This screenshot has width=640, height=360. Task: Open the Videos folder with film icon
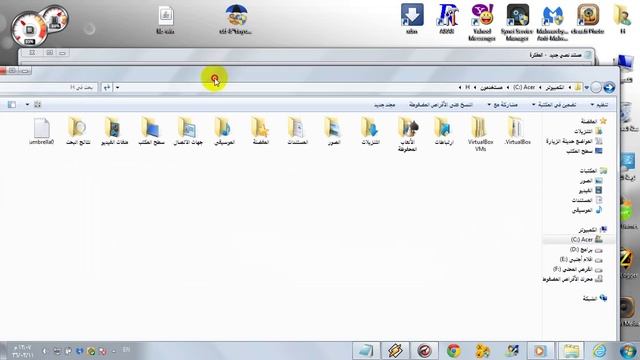click(x=114, y=131)
